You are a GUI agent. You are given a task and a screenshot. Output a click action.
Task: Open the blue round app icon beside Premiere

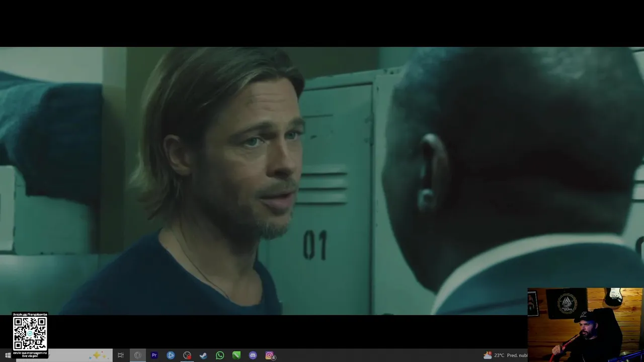point(171,355)
